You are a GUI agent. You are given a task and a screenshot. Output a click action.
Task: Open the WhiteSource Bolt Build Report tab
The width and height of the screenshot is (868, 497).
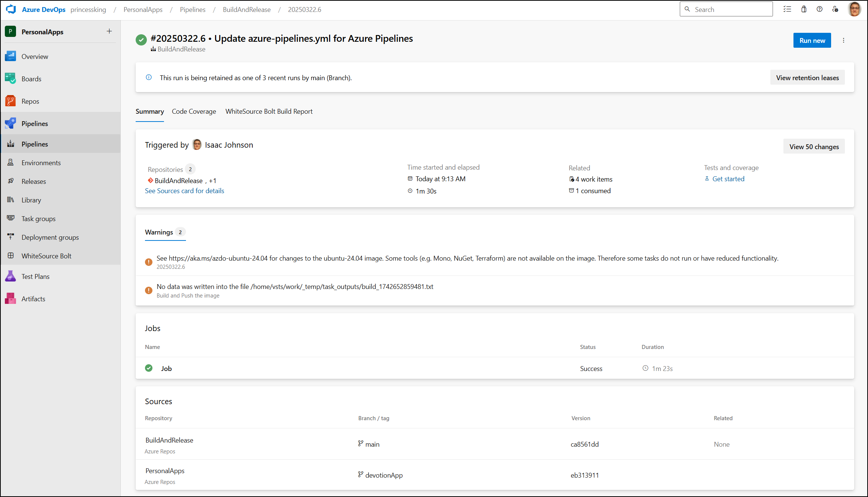click(x=269, y=111)
